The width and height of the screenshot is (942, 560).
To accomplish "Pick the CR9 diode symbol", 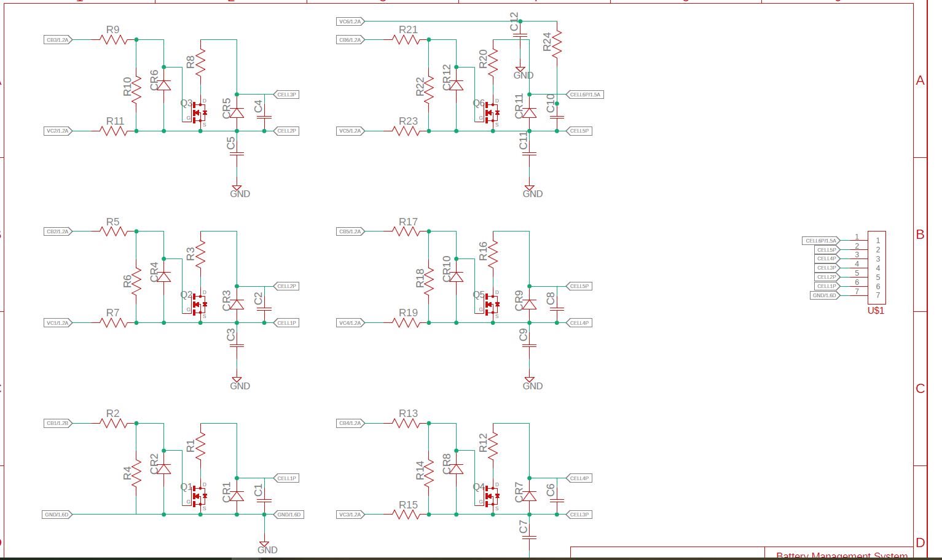I will [x=529, y=305].
